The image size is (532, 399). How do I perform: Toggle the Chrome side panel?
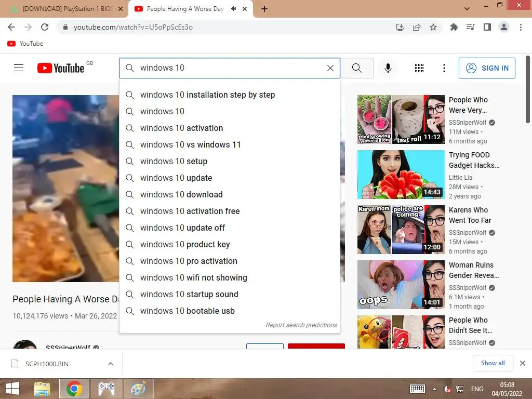[487, 27]
